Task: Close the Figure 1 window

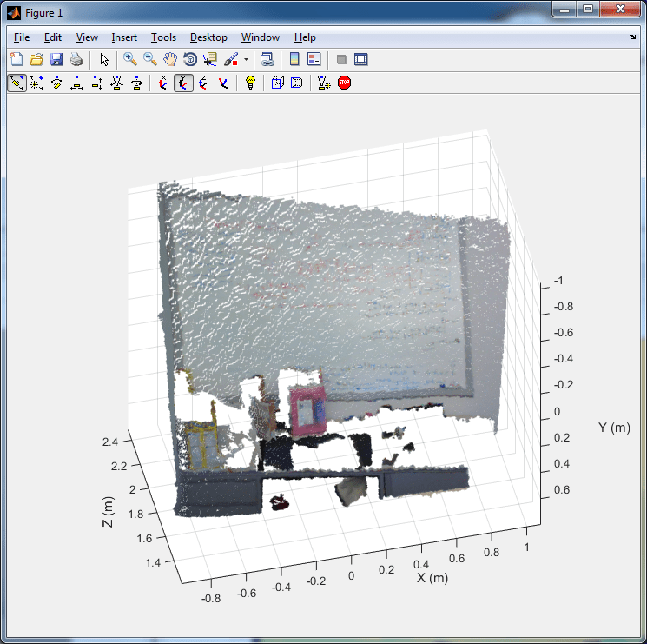Action: (x=620, y=9)
